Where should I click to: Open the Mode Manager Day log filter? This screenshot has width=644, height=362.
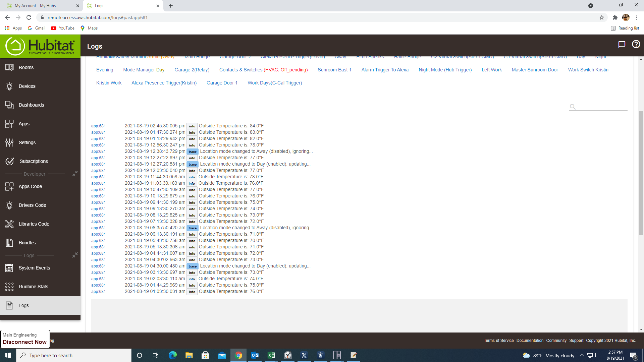(144, 70)
